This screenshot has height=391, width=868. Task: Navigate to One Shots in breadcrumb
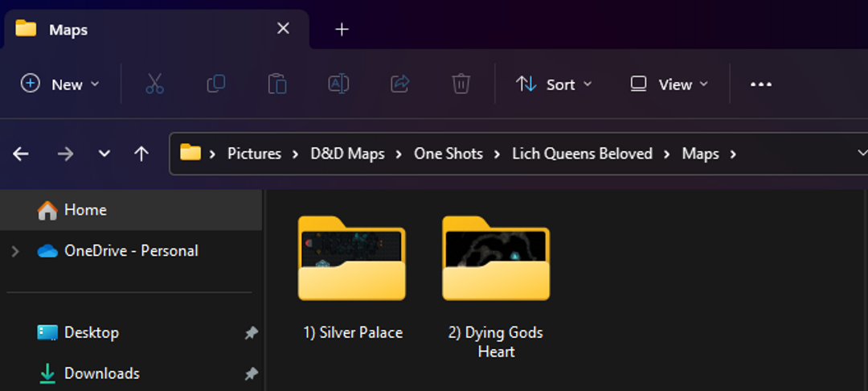pyautogui.click(x=448, y=154)
